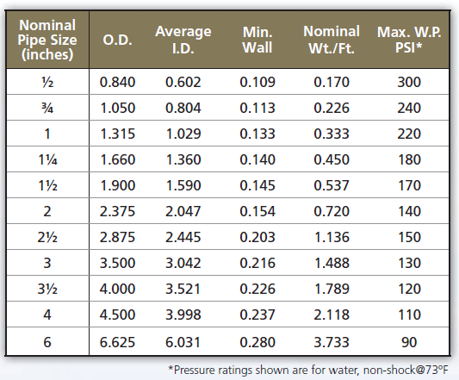Image resolution: width=459 pixels, height=380 pixels.
Task: Select the Min. Wall column header
Action: click(257, 40)
